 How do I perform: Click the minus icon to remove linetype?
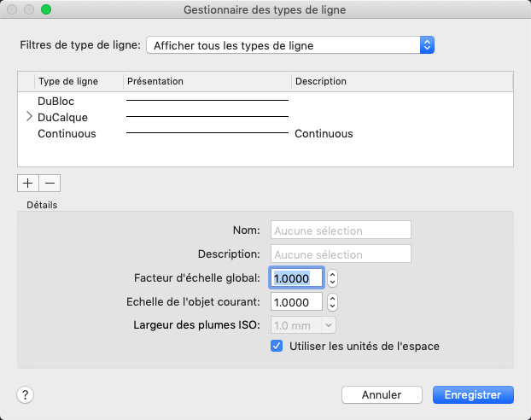50,183
